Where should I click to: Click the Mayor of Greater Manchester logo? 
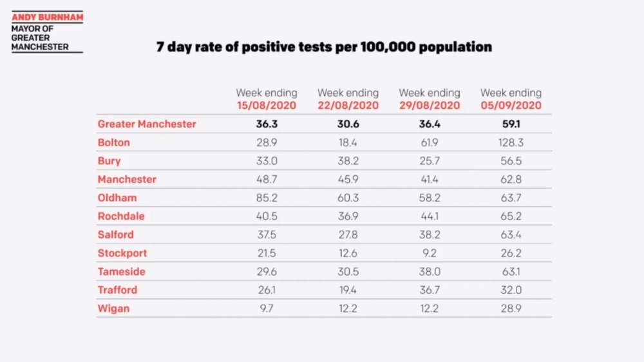(40, 37)
